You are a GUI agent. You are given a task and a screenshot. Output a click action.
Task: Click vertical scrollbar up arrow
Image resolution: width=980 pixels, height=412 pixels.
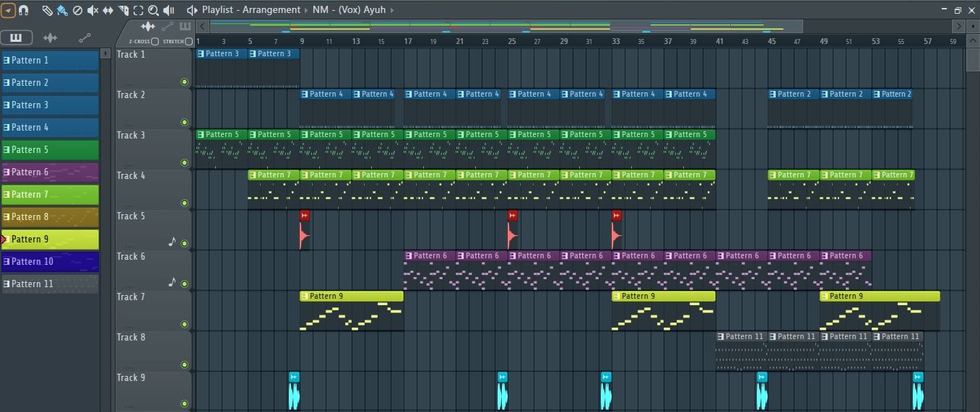pyautogui.click(x=973, y=41)
